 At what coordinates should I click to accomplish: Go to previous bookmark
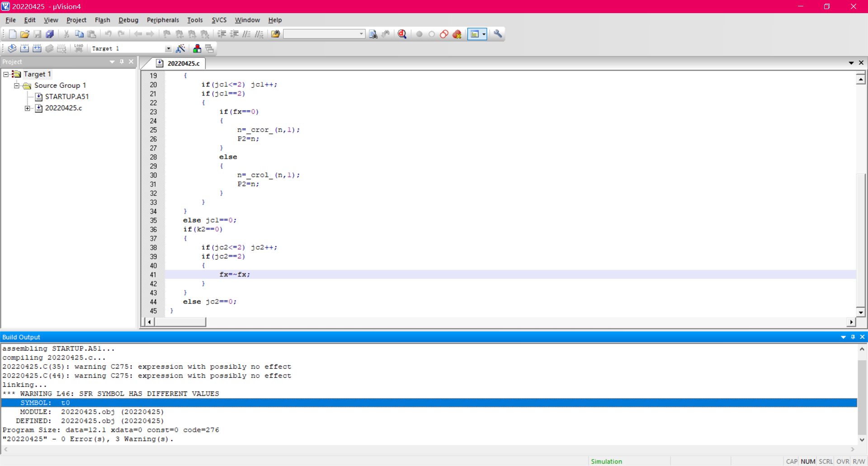click(x=179, y=34)
